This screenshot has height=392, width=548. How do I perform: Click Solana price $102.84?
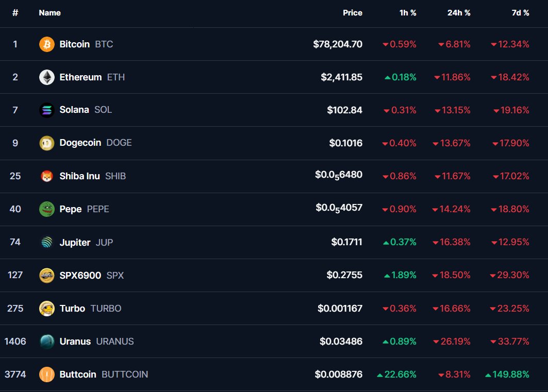coord(344,110)
